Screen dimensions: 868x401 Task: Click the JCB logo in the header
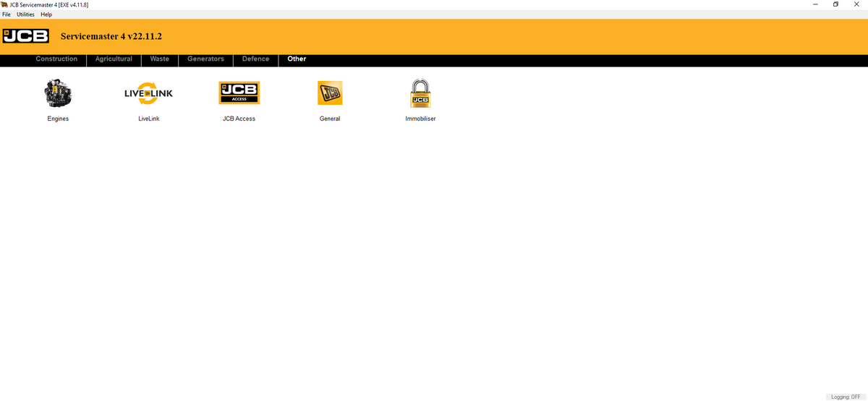click(x=26, y=36)
